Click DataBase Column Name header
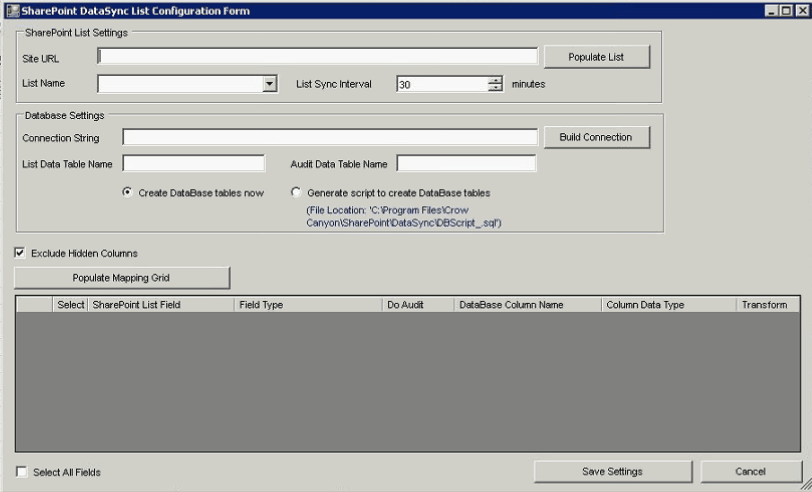Screen dimensions: 812x492 tap(528, 305)
